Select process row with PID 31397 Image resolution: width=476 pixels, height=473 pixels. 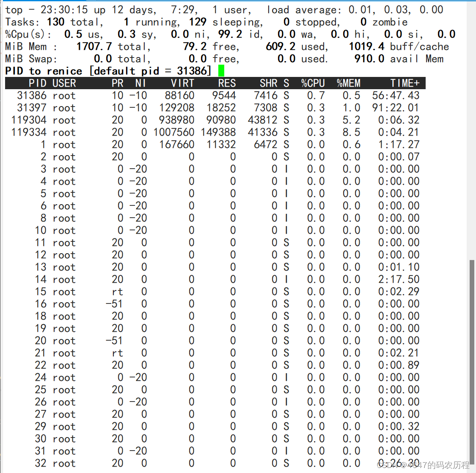169,108
